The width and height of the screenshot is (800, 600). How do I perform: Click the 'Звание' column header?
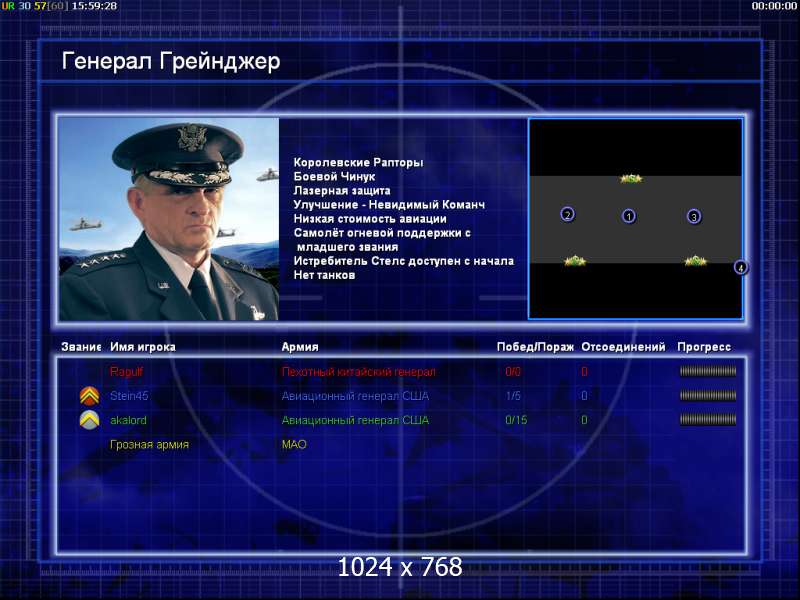pos(81,347)
